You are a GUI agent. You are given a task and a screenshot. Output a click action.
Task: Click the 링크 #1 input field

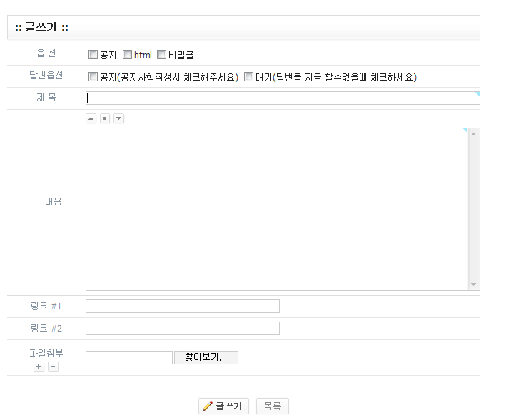183,306
